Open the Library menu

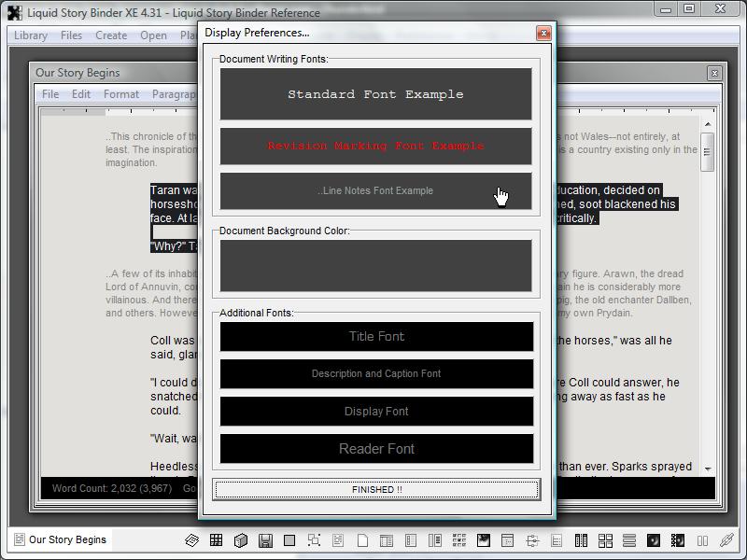coord(31,35)
